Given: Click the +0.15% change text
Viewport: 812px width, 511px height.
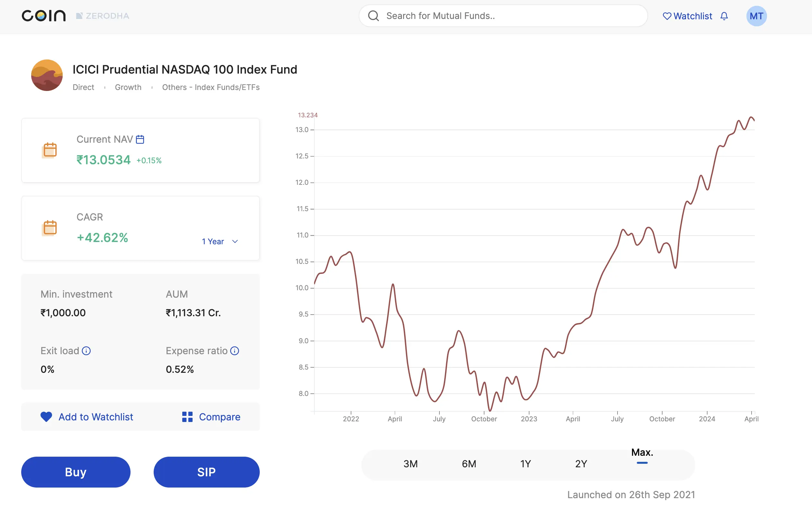Looking at the screenshot, I should [149, 160].
